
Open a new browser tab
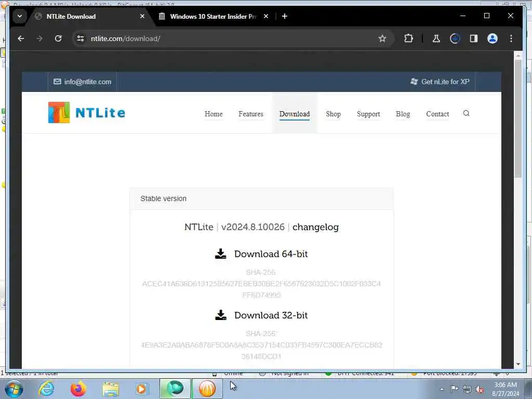pyautogui.click(x=285, y=16)
